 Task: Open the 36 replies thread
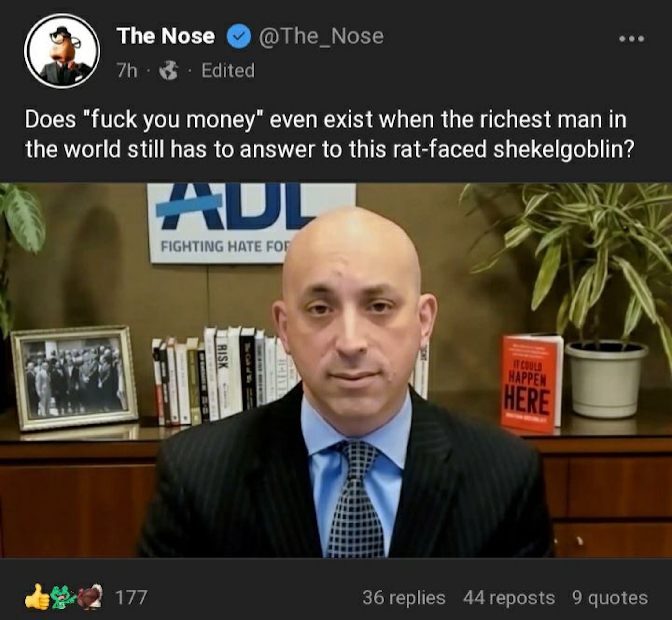tap(404, 598)
